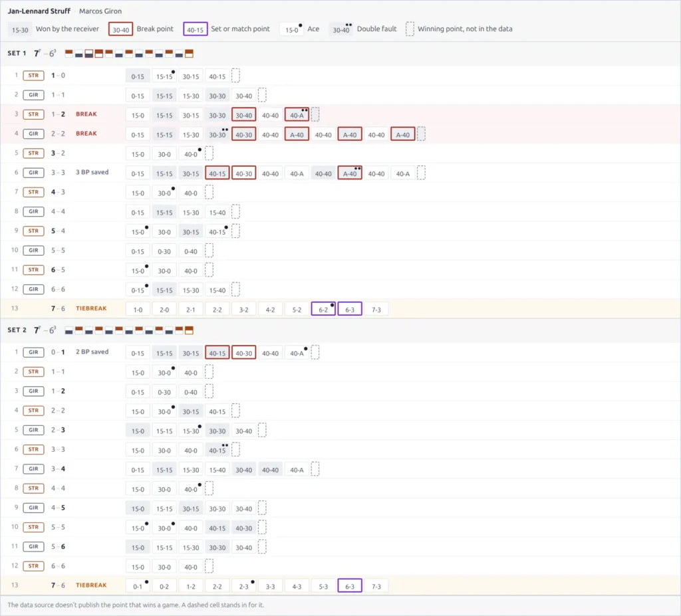This screenshot has height=616, width=681.
Task: Click the 3-2 game score in Set 1 game 5
Action: 59,154
